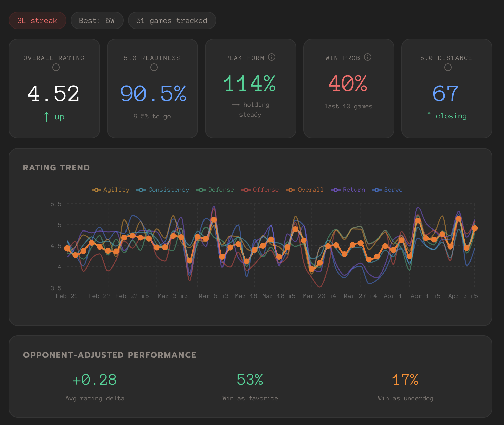This screenshot has width=504, height=425.
Task: Click the 'Mar 27 #4' x-axis label
Action: [360, 296]
